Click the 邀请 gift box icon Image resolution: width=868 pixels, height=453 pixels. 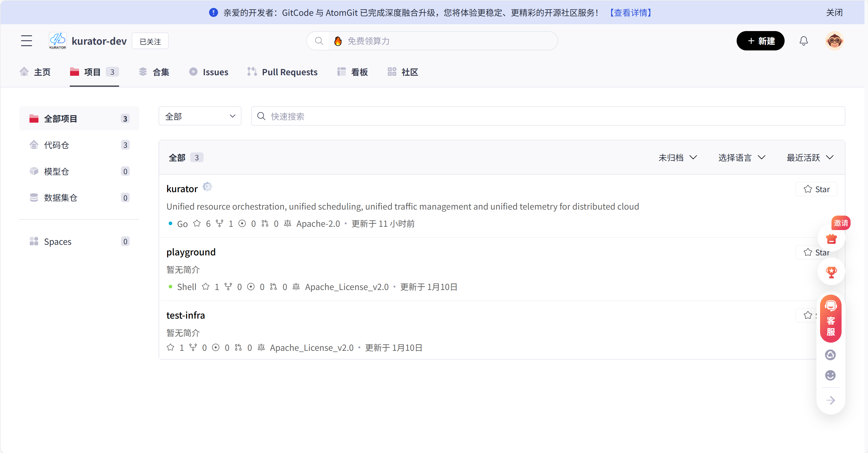point(831,239)
